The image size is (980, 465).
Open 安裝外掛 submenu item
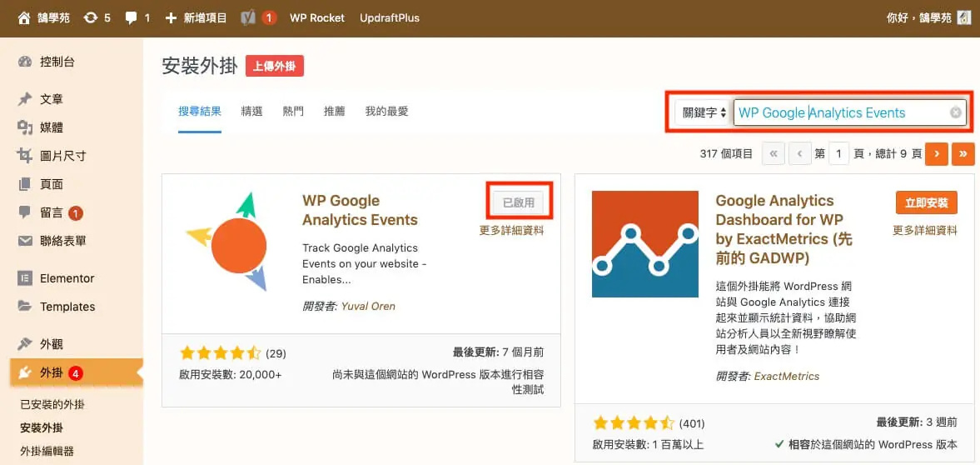(42, 428)
